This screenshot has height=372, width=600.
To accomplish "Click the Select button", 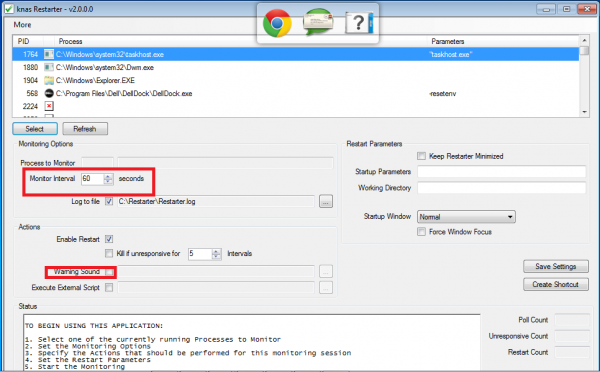I will click(x=35, y=129).
